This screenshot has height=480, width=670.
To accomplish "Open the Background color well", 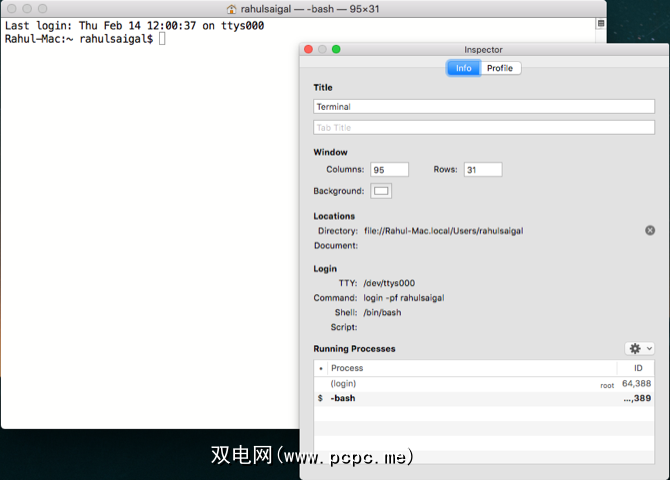I will tap(381, 191).
